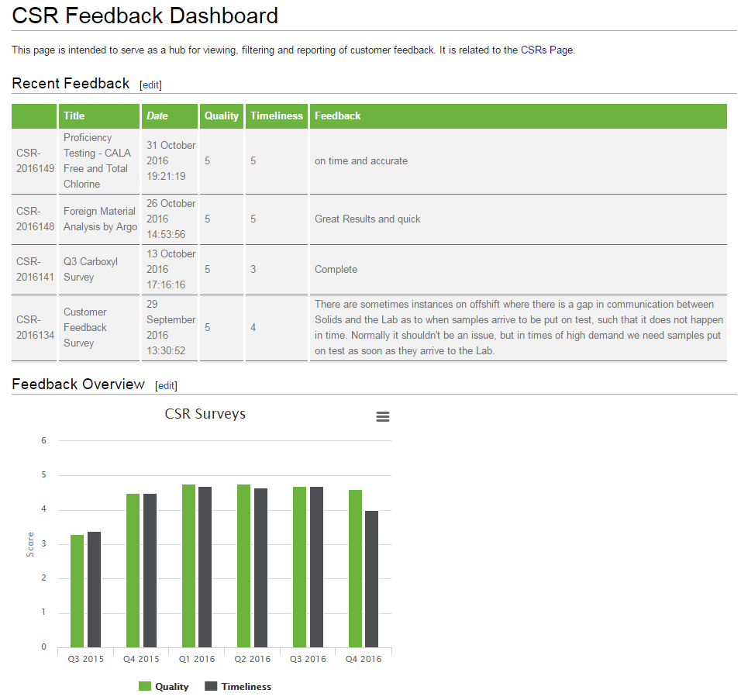
Task: Click the dark Timeliness legend swatch
Action: click(x=211, y=686)
